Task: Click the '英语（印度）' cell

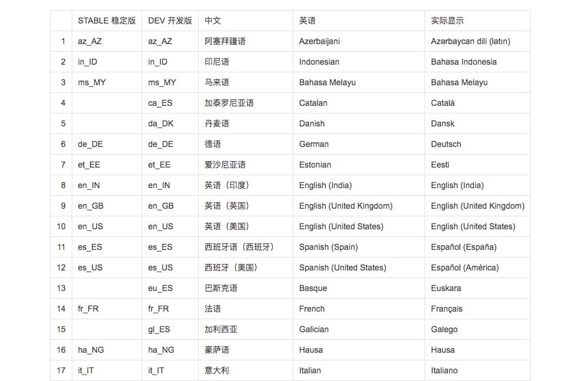Action: pyautogui.click(x=246, y=186)
